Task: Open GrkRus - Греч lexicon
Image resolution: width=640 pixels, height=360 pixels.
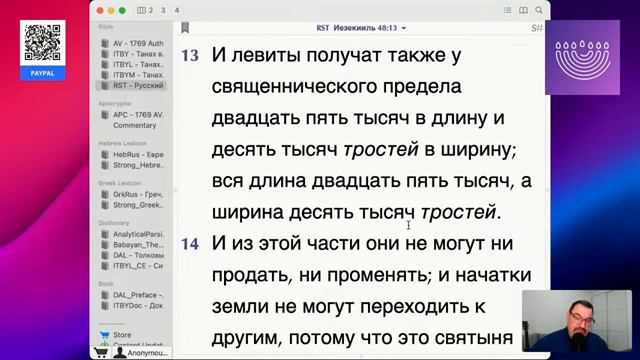Action: click(x=133, y=194)
